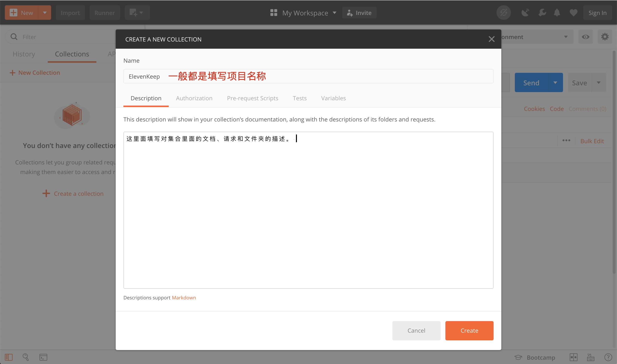Toggle sidebar icon in status bar
Viewport: 617px width, 364px height.
9,357
